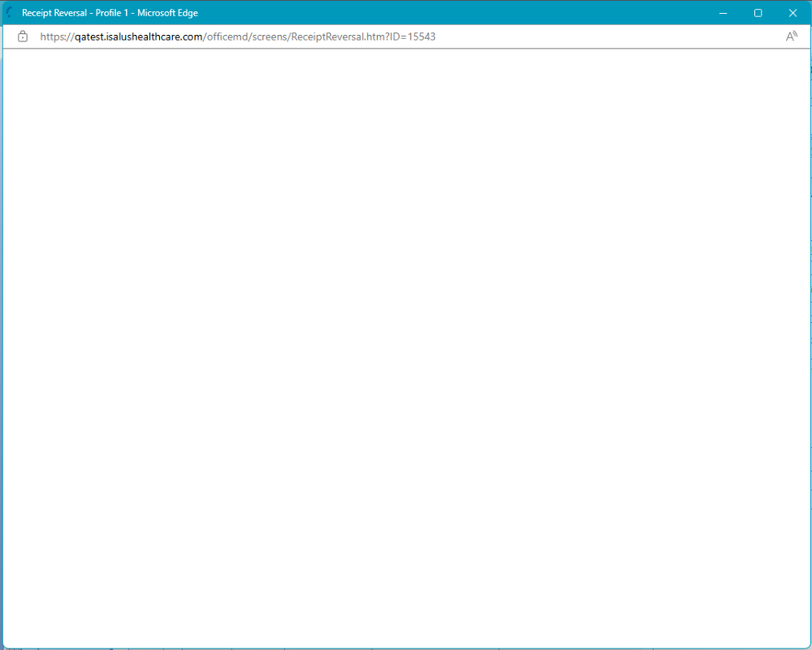Maximize the Receipt Reversal window
This screenshot has height=650, width=812.
pos(758,13)
